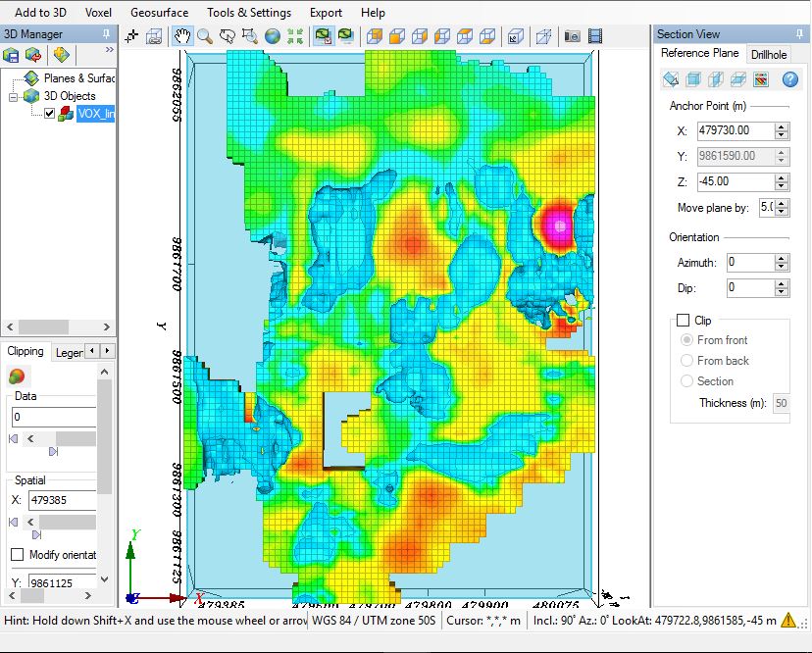Screen dimensions: 812x653
Task: Select the Pan tool in the toolbar
Action: tap(180, 34)
